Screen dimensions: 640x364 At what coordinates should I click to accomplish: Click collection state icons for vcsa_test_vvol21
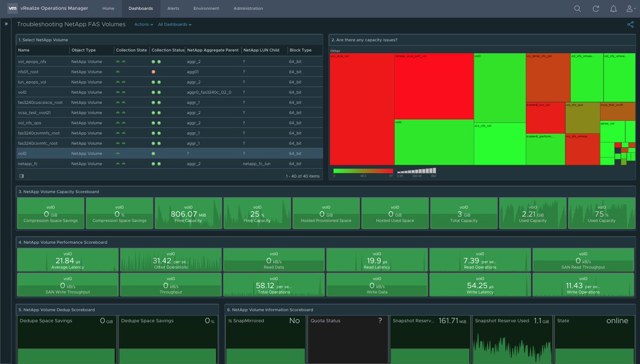[121, 112]
